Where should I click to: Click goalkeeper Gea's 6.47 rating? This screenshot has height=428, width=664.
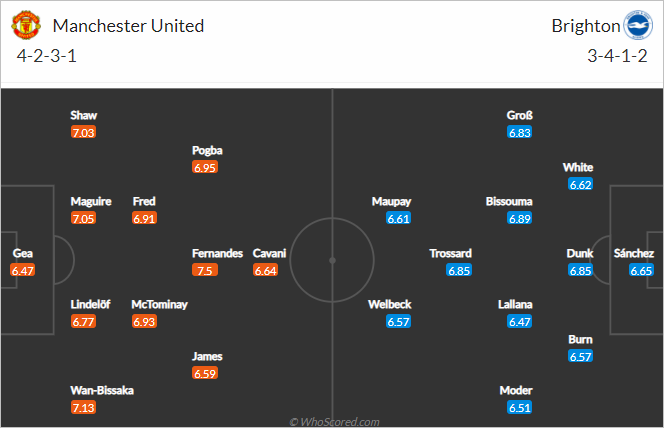[23, 270]
